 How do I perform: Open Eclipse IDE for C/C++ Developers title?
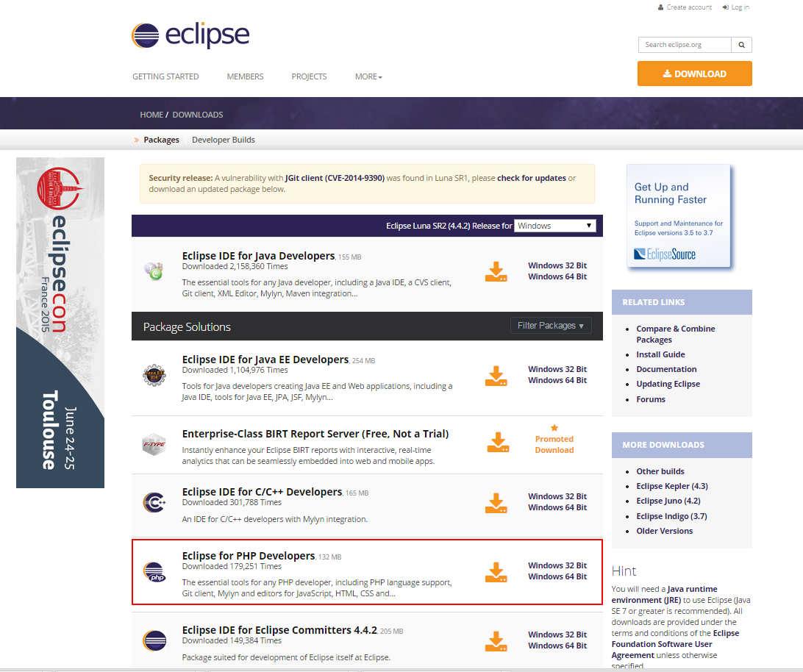tap(262, 492)
